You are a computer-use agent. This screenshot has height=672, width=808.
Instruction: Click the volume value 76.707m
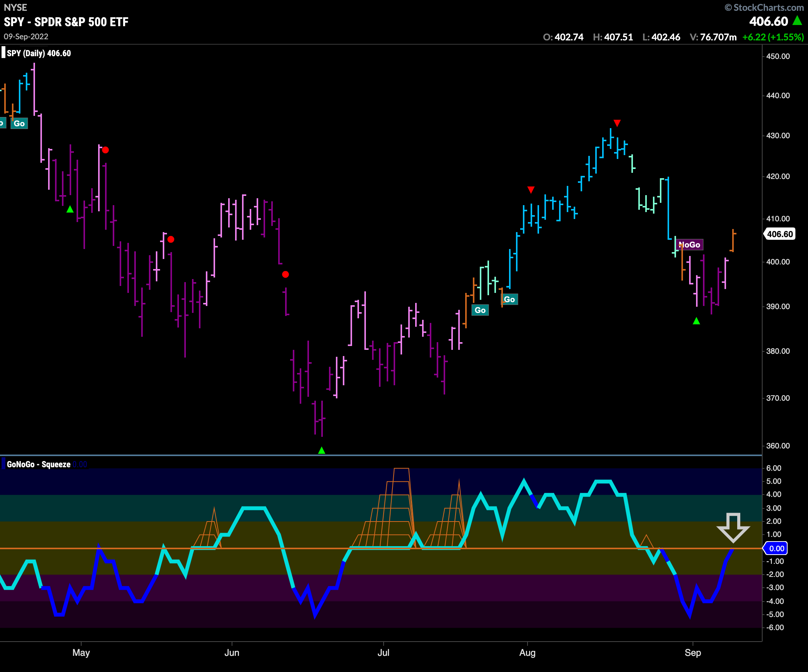point(718,37)
